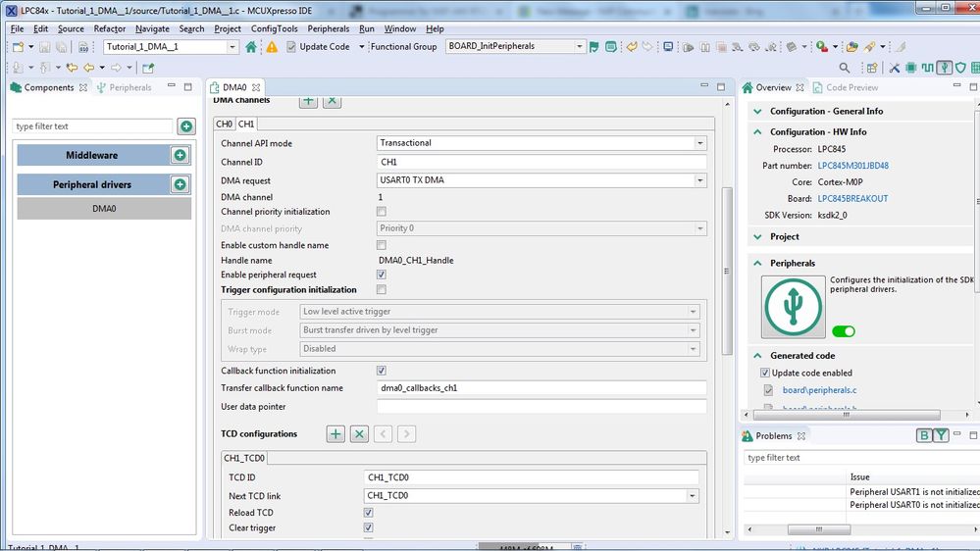The image size is (980, 551).
Task: Open the Refactor menu
Action: (x=109, y=28)
